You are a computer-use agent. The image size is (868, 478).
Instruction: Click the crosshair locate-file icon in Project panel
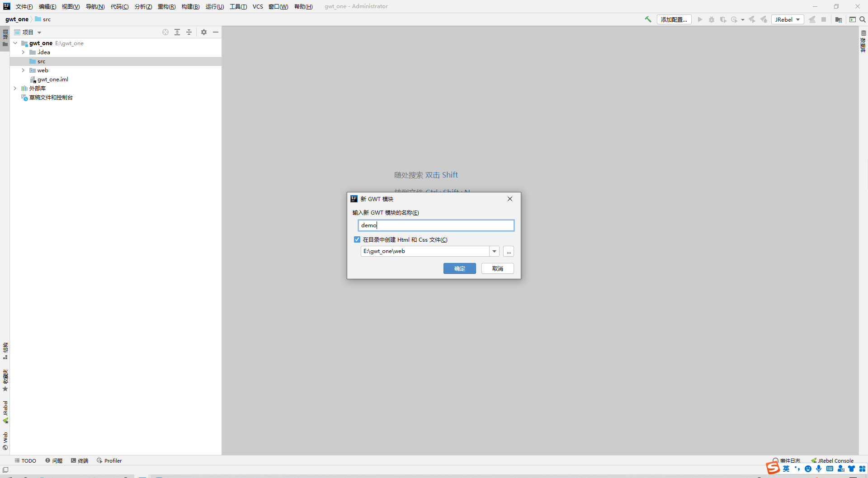(165, 32)
